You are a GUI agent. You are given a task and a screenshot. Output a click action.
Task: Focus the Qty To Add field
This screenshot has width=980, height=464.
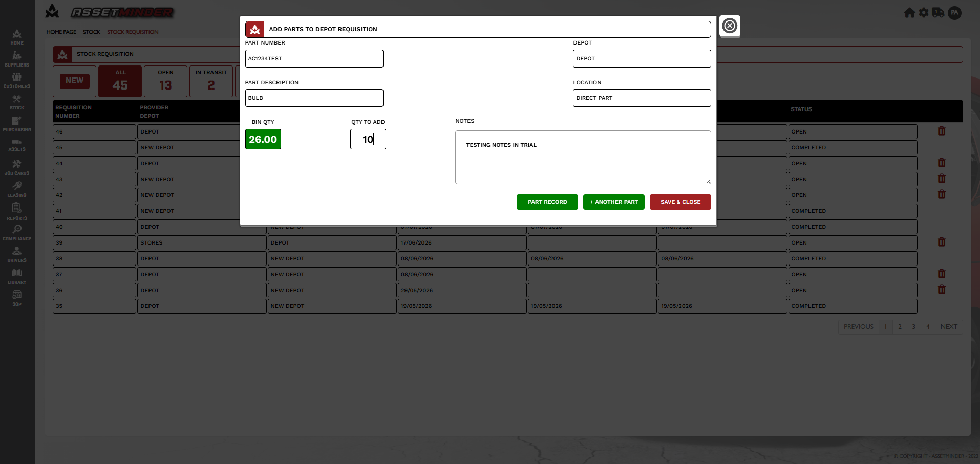pos(368,139)
